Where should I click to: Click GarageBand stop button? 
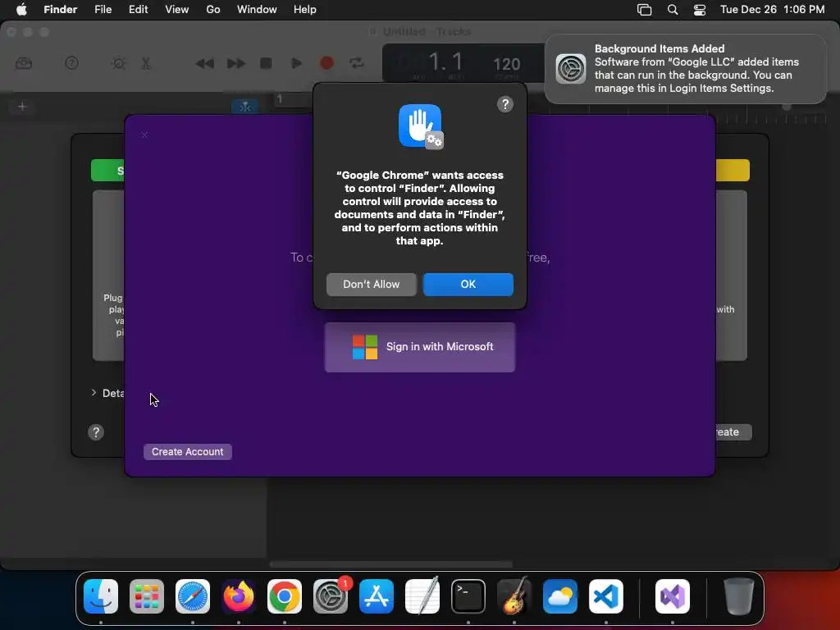tap(266, 64)
